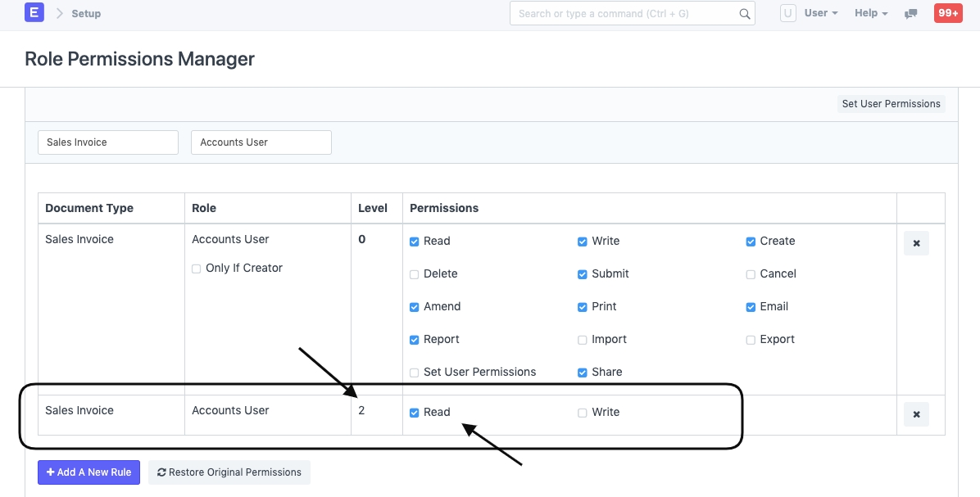Open the 99+ notifications badge
The image size is (980, 497).
(x=948, y=13)
